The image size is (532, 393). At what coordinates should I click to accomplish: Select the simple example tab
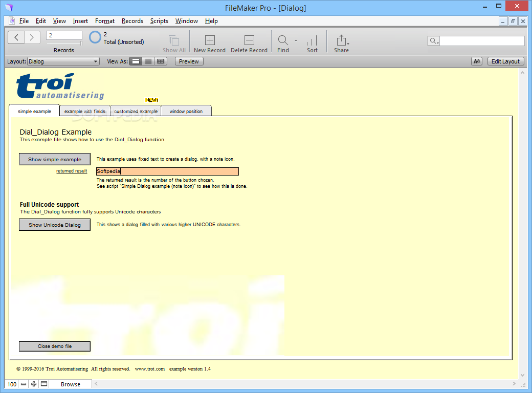click(34, 111)
